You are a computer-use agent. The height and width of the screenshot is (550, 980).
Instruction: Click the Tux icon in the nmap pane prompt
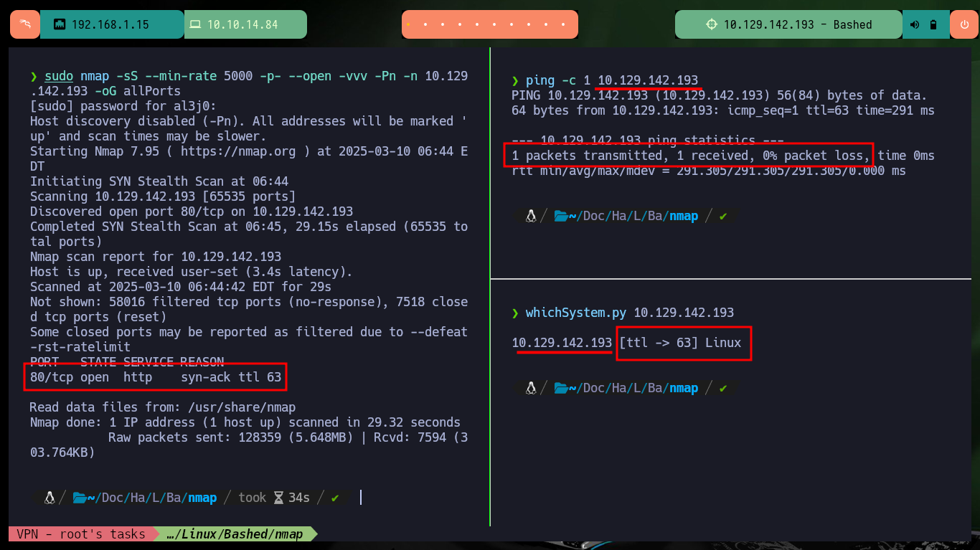50,497
